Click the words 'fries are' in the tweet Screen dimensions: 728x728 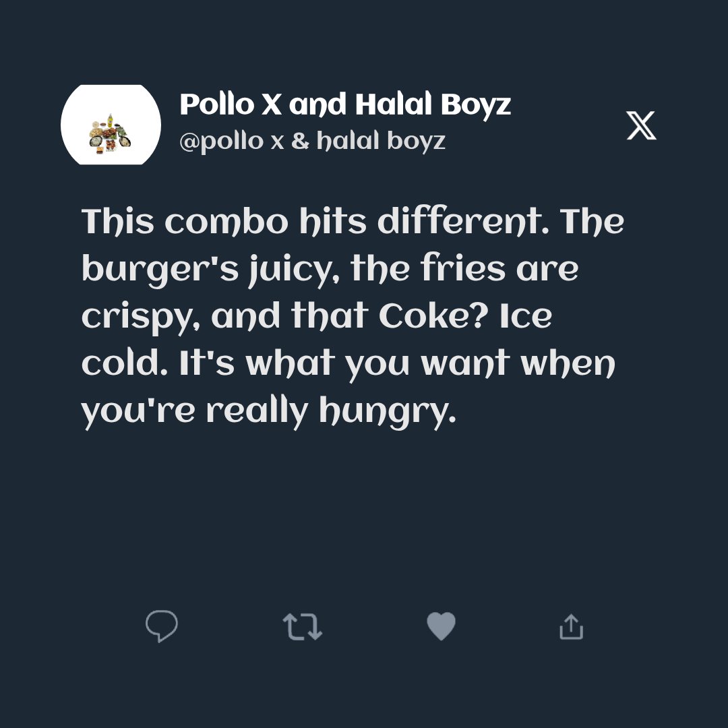click(x=499, y=269)
